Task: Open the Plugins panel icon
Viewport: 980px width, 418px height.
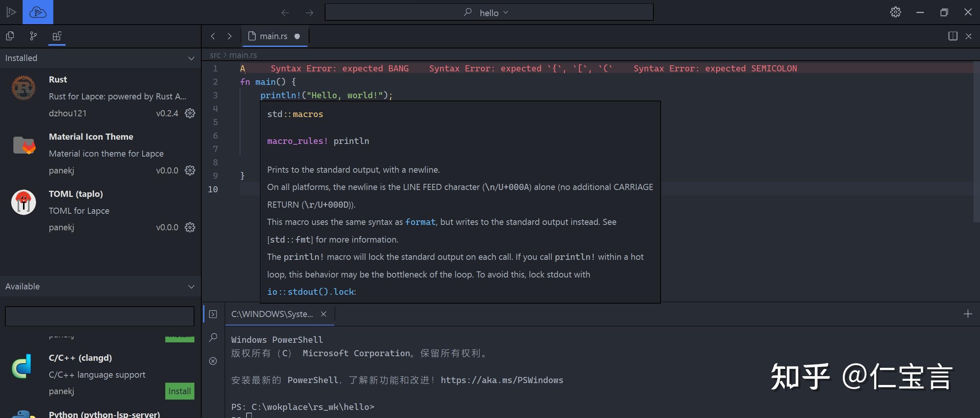Action: click(x=57, y=36)
